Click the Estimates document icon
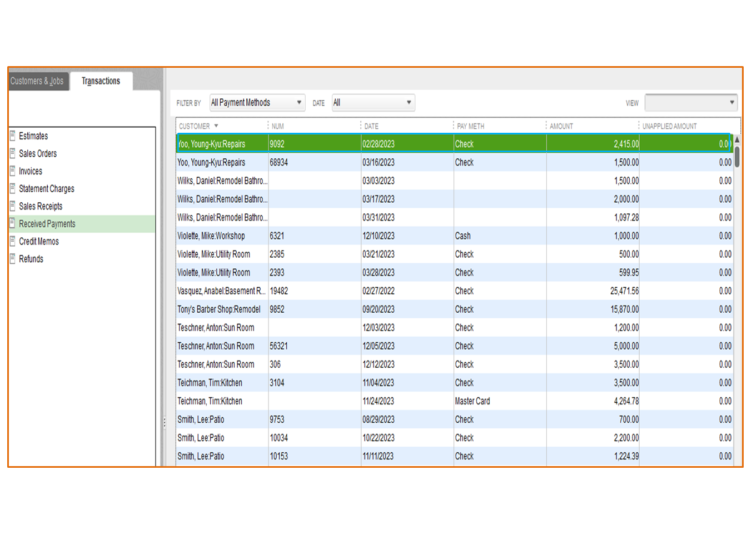The width and height of the screenshot is (747, 560). 12,136
